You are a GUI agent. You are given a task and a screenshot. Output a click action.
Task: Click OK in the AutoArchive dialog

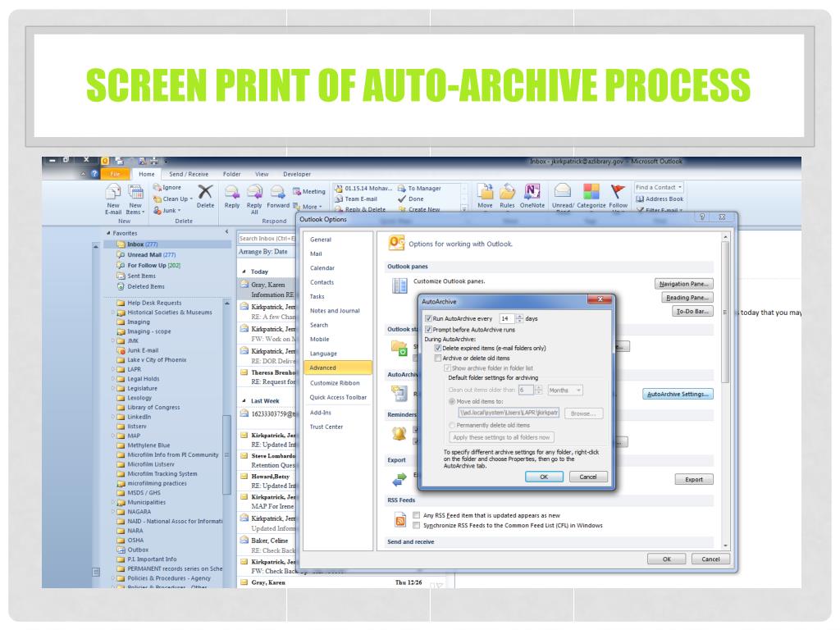coord(544,477)
